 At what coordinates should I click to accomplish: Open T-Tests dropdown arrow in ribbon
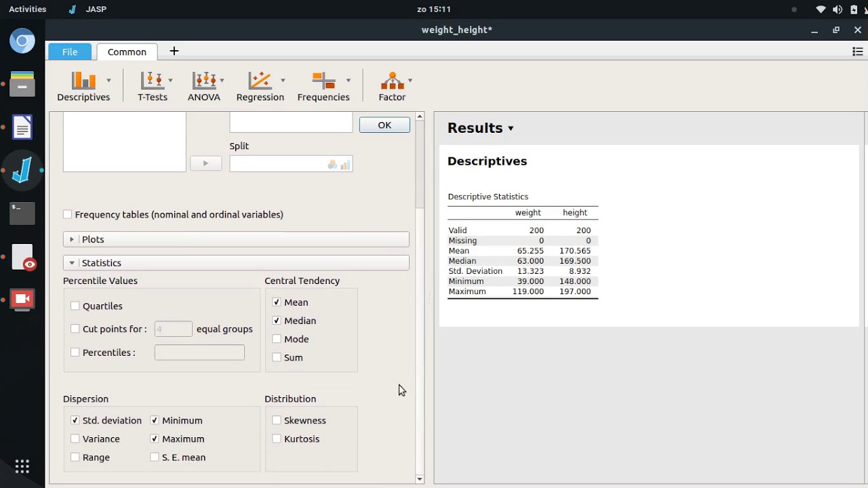click(170, 80)
